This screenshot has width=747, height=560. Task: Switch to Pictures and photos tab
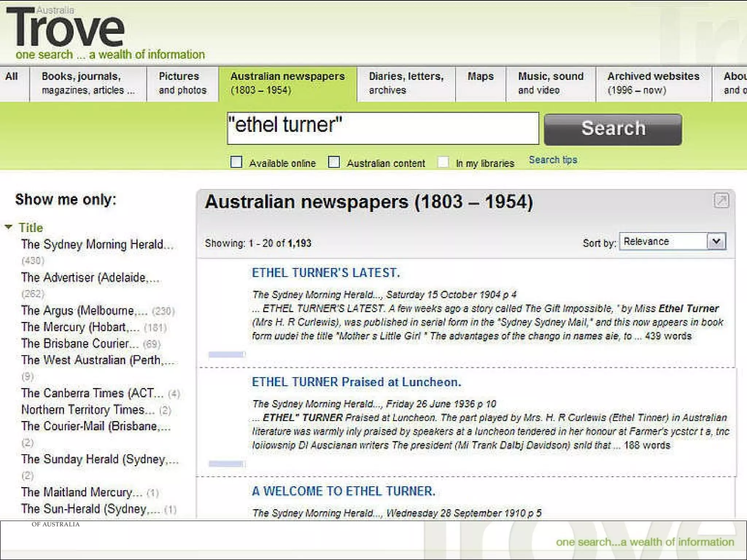(x=182, y=83)
